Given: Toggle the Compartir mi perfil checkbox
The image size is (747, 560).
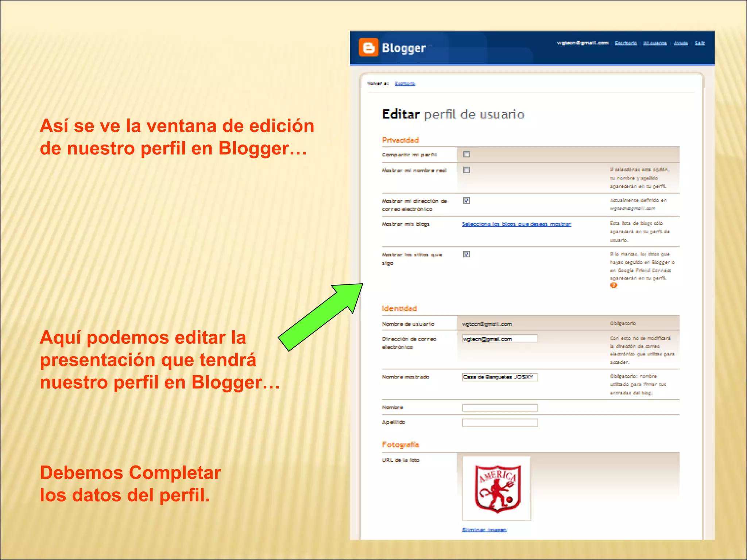Looking at the screenshot, I should pyautogui.click(x=466, y=154).
